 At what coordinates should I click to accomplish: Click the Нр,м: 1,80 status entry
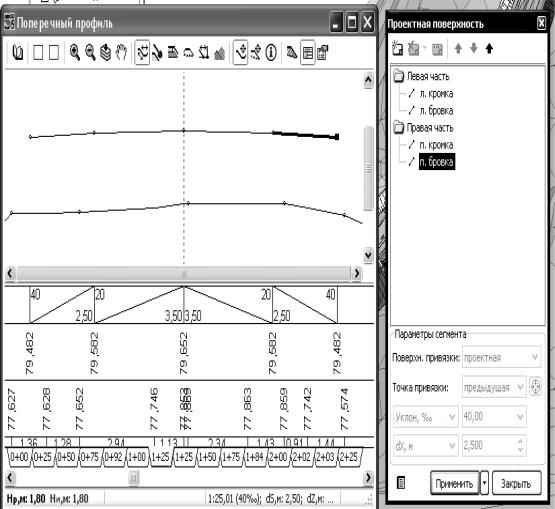click(x=26, y=499)
